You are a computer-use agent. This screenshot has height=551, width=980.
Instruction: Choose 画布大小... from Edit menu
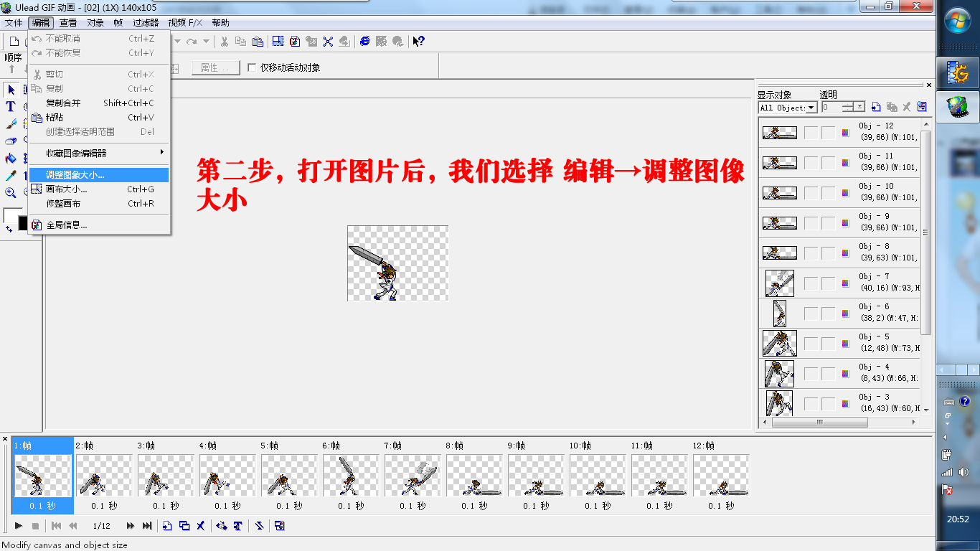click(99, 189)
